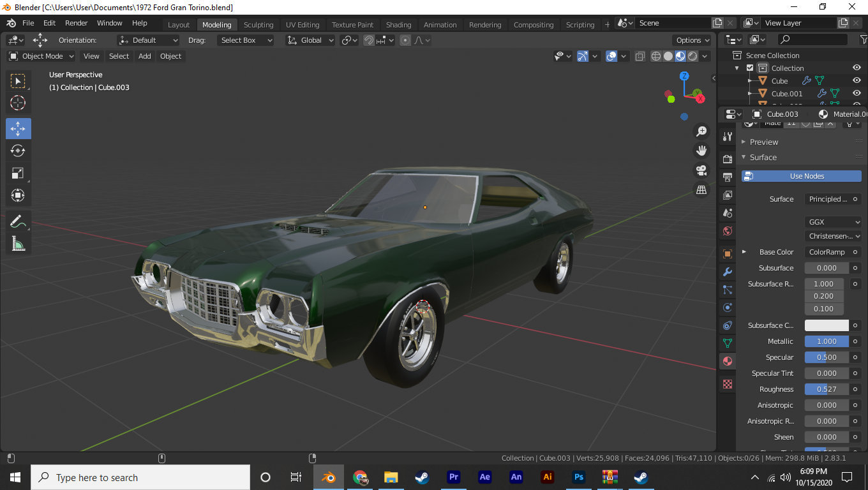Open the Modifiers properties tab
The height and width of the screenshot is (490, 868).
(727, 271)
